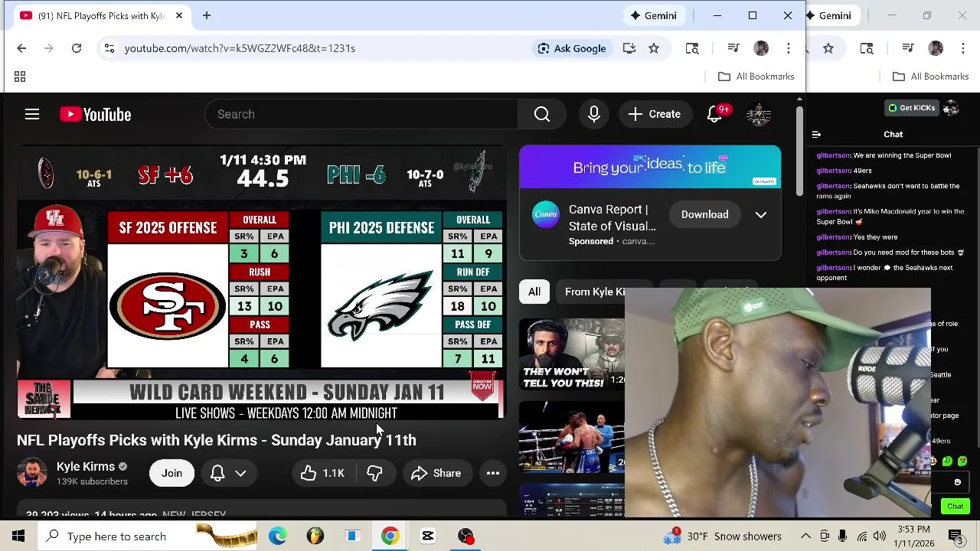
Task: Click green Chat send button in Kick
Action: pos(955,506)
